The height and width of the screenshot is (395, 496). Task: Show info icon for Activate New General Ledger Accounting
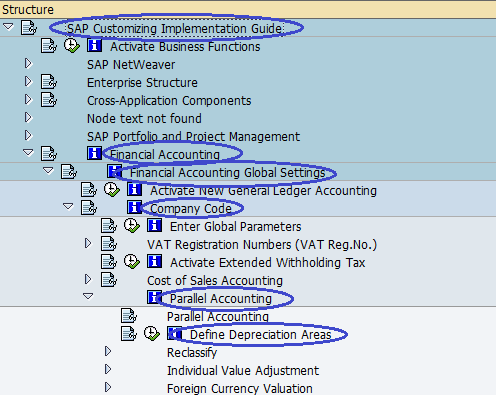pyautogui.click(x=134, y=189)
